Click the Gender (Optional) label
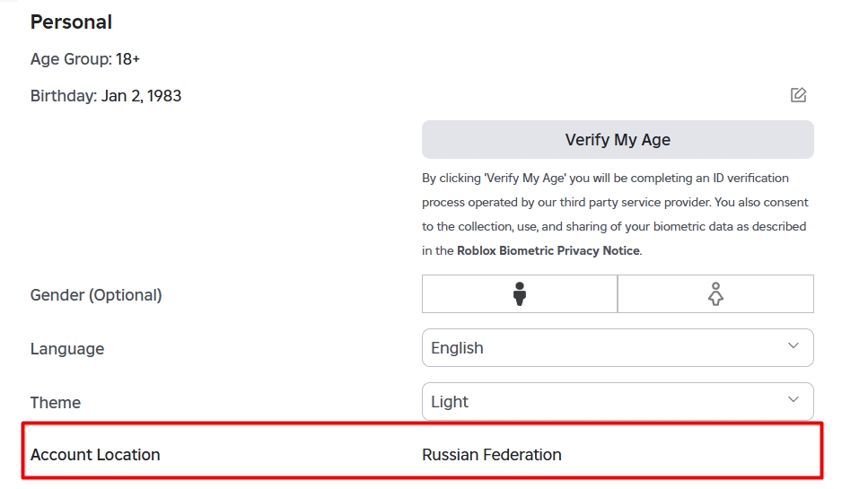This screenshot has height=489, width=868. pyautogui.click(x=96, y=295)
